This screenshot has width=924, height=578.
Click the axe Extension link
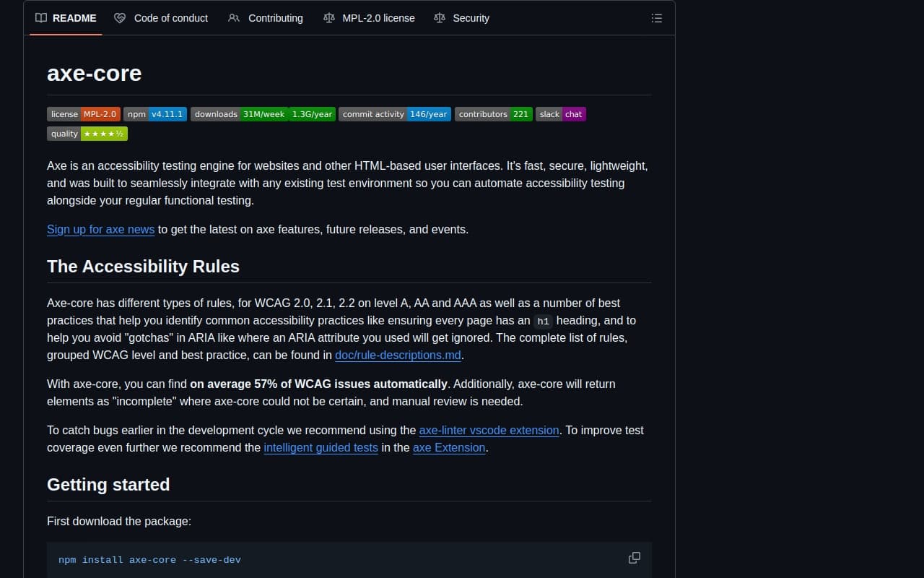448,447
